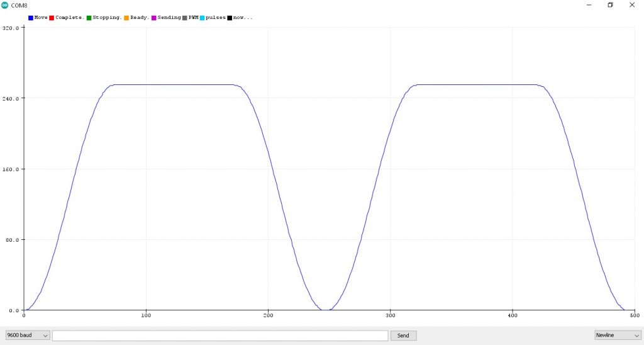This screenshot has width=644, height=345.
Task: Click the red Complete. legend swatch
Action: tap(52, 18)
